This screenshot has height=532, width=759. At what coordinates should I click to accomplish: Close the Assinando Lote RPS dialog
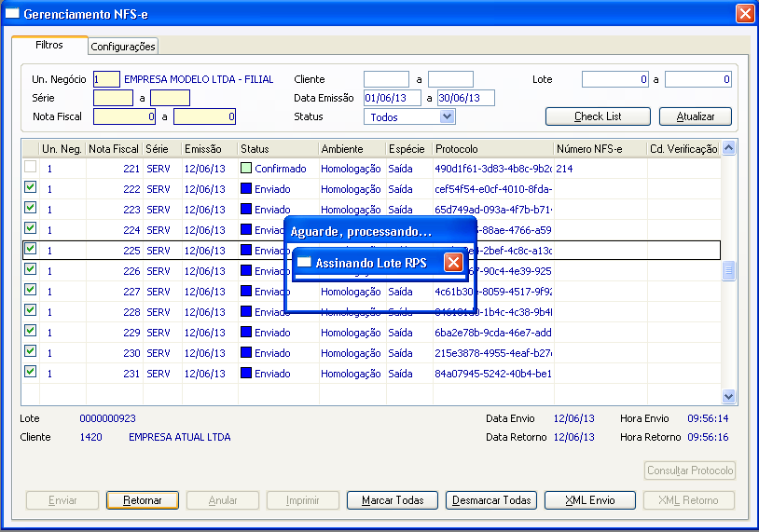click(453, 263)
